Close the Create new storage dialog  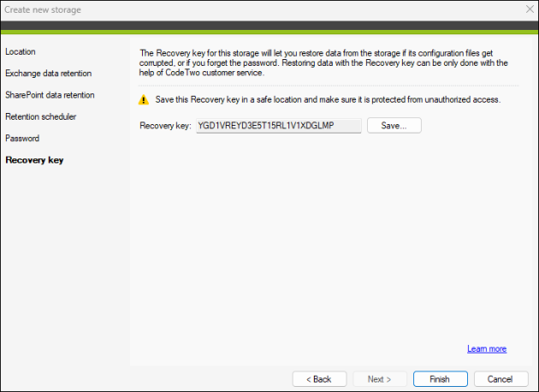(530, 9)
